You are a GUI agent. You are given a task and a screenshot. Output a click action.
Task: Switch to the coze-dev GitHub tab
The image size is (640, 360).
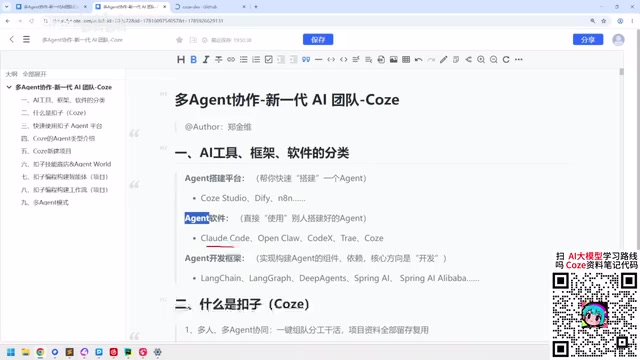click(210, 7)
